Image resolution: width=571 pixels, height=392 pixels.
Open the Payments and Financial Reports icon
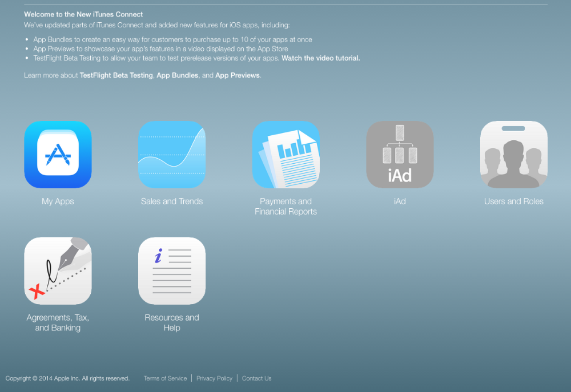pyautogui.click(x=286, y=155)
